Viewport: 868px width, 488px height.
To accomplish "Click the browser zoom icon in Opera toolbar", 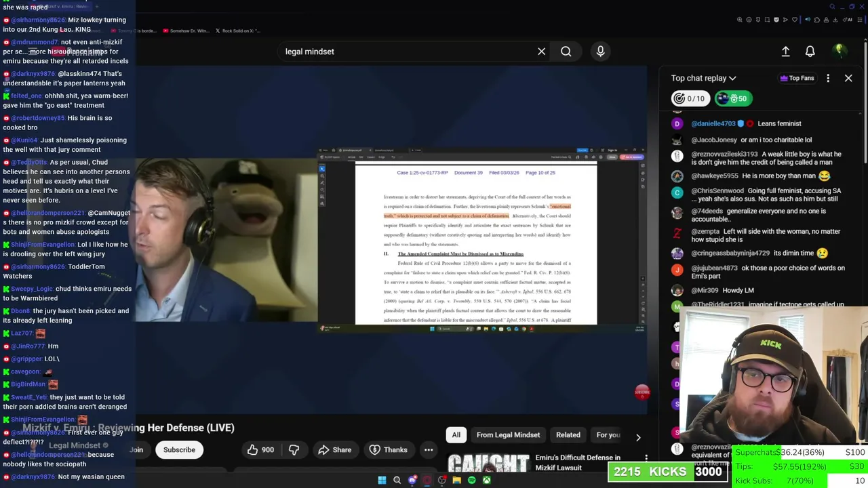I will (739, 20).
